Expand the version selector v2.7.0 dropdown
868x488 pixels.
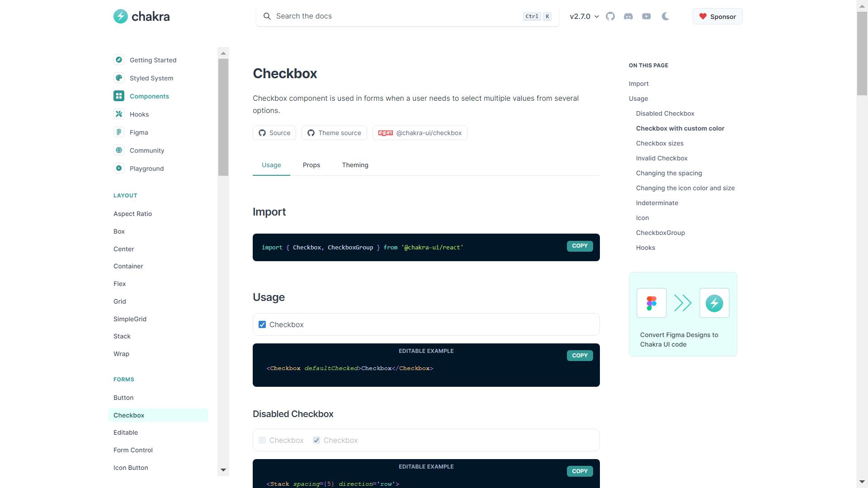coord(584,16)
